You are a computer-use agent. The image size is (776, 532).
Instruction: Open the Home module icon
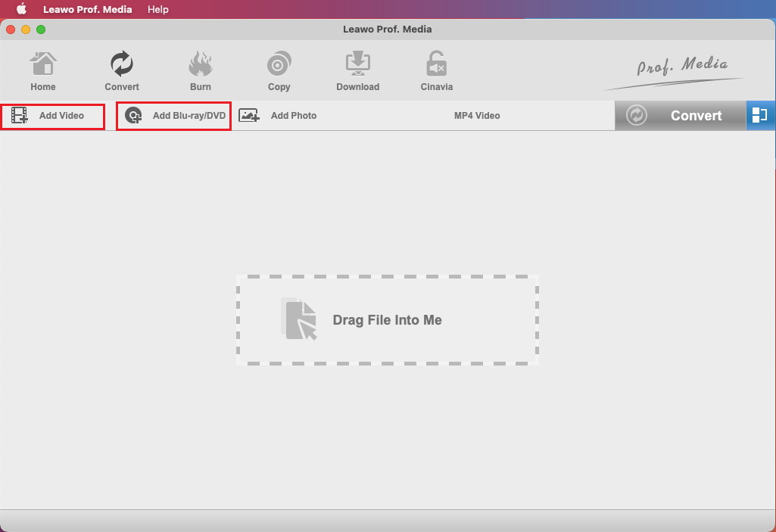tap(43, 64)
